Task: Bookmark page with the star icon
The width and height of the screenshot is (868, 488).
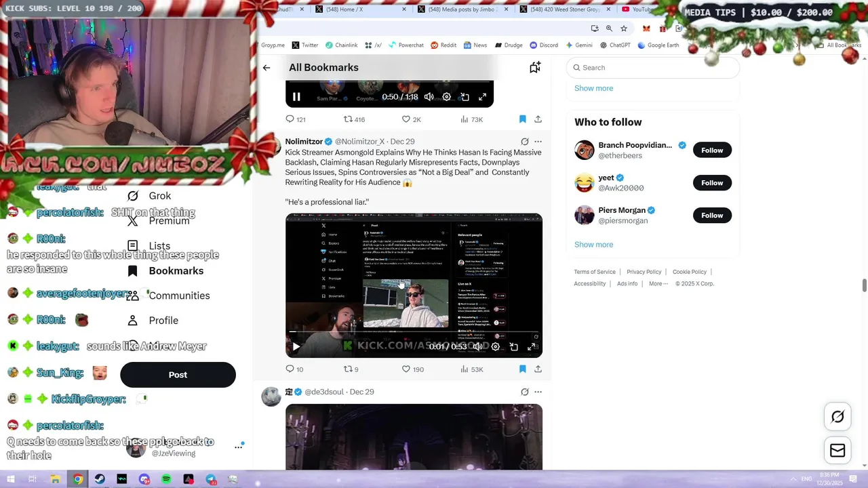Action: (x=624, y=28)
